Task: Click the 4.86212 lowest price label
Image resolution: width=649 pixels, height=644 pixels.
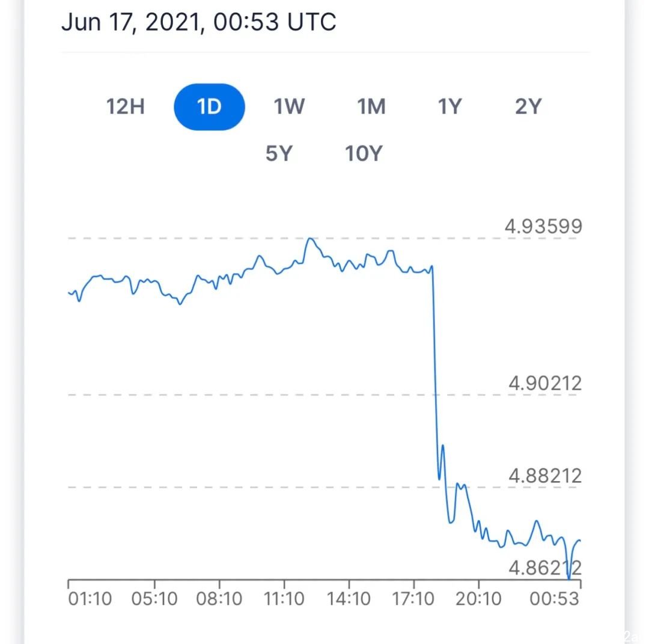Action: coord(545,568)
